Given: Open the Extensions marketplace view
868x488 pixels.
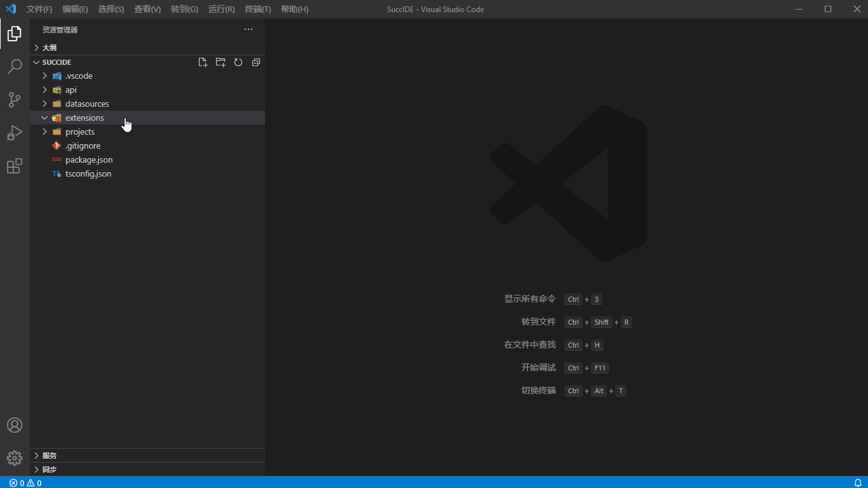Looking at the screenshot, I should click(15, 166).
